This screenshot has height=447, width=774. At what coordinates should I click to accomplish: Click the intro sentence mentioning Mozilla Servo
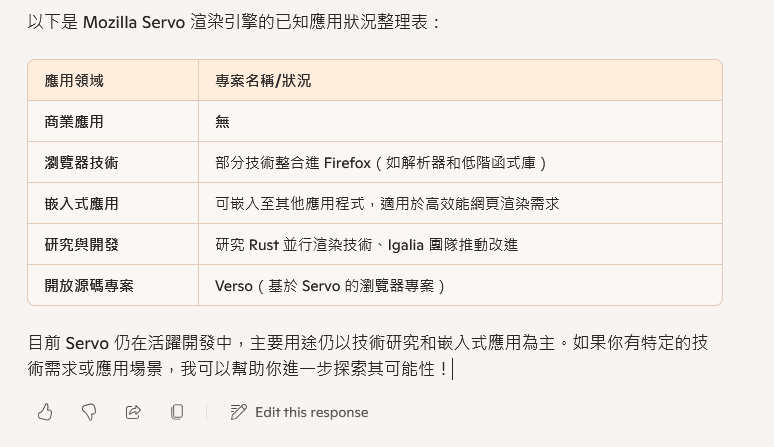233,22
